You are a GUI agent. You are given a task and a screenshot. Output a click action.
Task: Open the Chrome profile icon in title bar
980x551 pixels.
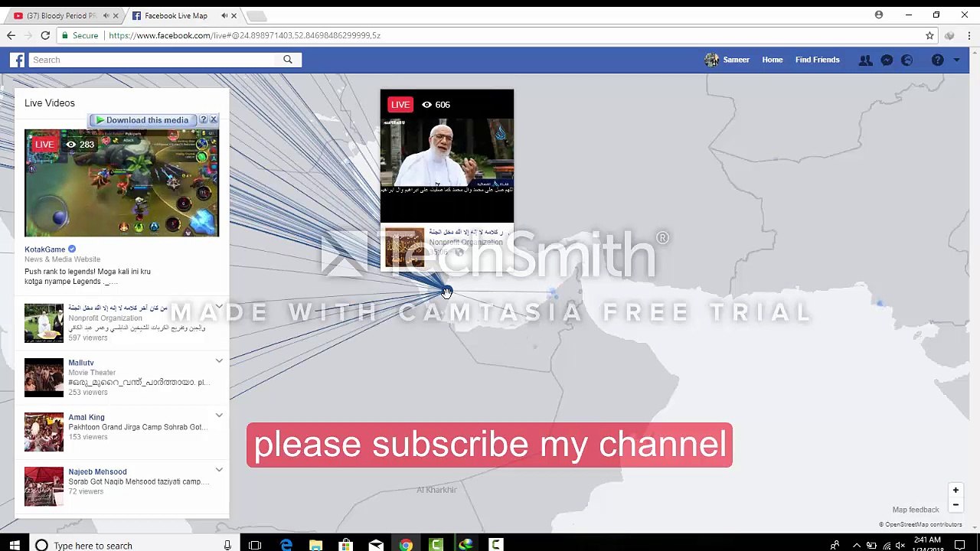click(879, 15)
